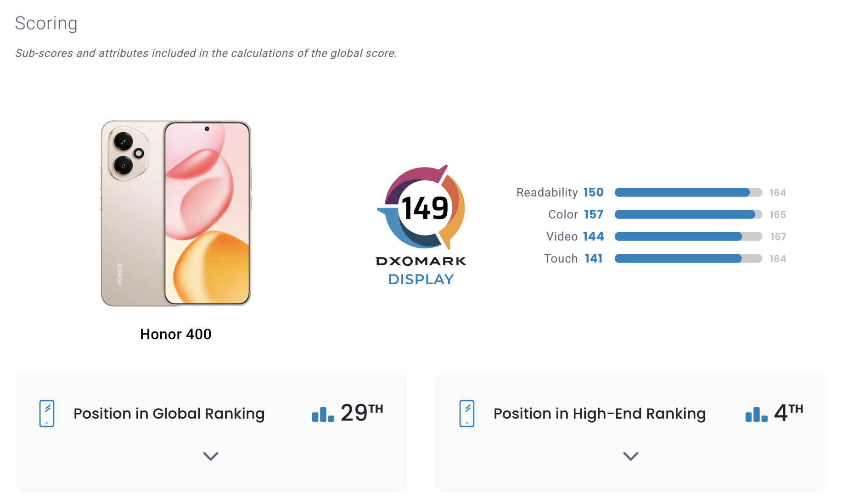
Task: Open Position in Global Ranking title
Action: click(169, 414)
